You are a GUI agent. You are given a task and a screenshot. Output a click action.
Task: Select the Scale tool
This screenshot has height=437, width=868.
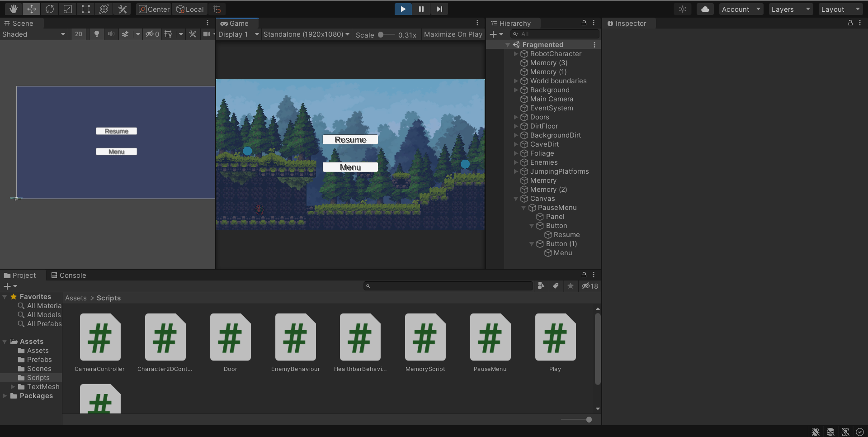point(68,9)
